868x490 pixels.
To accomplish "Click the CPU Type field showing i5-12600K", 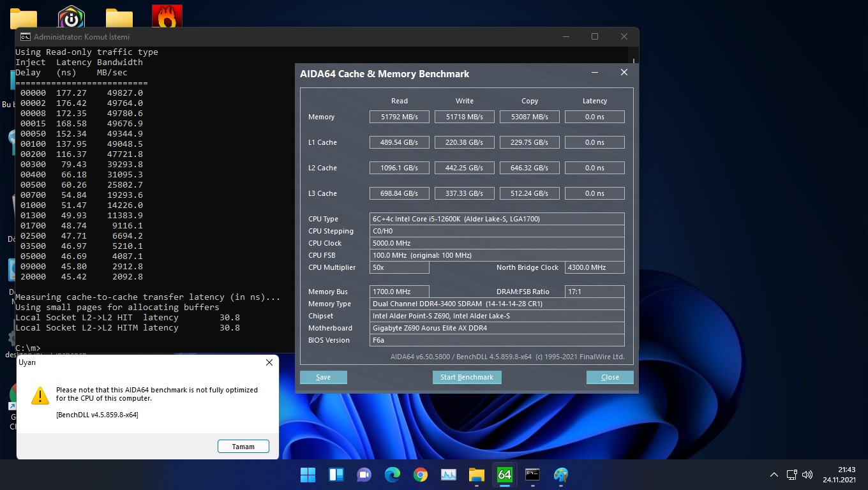I will coord(497,219).
